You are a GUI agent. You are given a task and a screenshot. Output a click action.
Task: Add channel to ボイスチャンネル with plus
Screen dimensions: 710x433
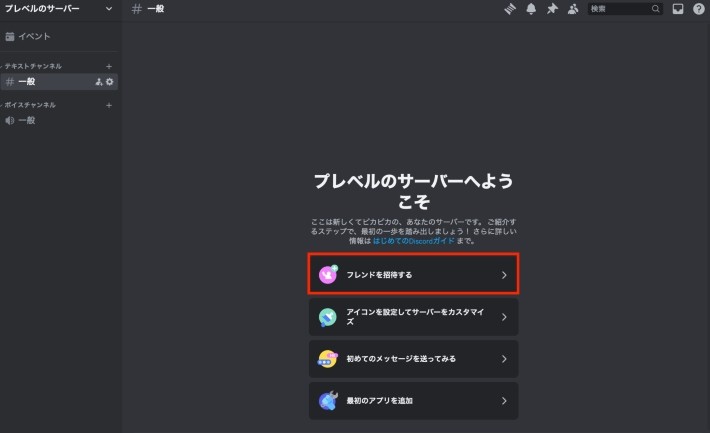109,105
